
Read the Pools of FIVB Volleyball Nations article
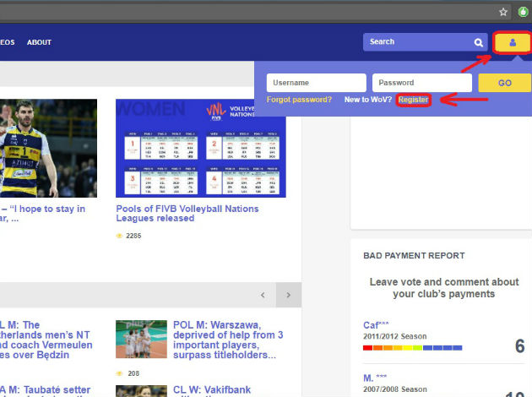tap(187, 213)
